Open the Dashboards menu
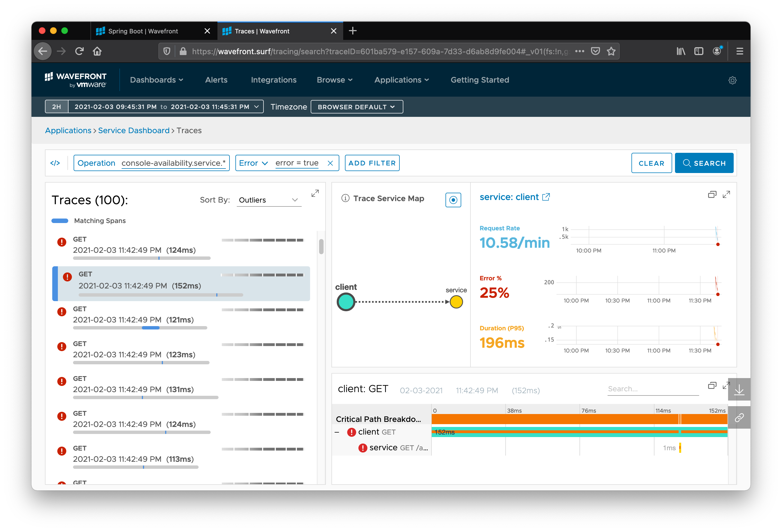Image resolution: width=782 pixels, height=532 pixels. tap(156, 80)
